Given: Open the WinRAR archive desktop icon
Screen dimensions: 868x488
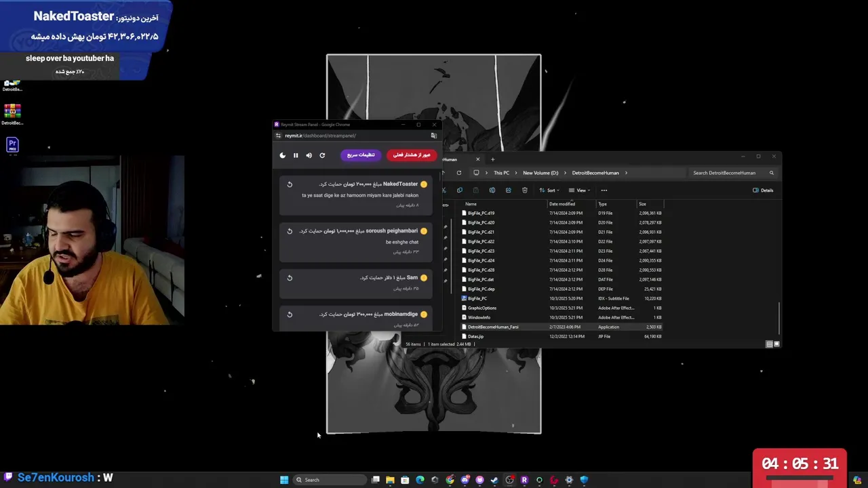Looking at the screenshot, I should [12, 111].
